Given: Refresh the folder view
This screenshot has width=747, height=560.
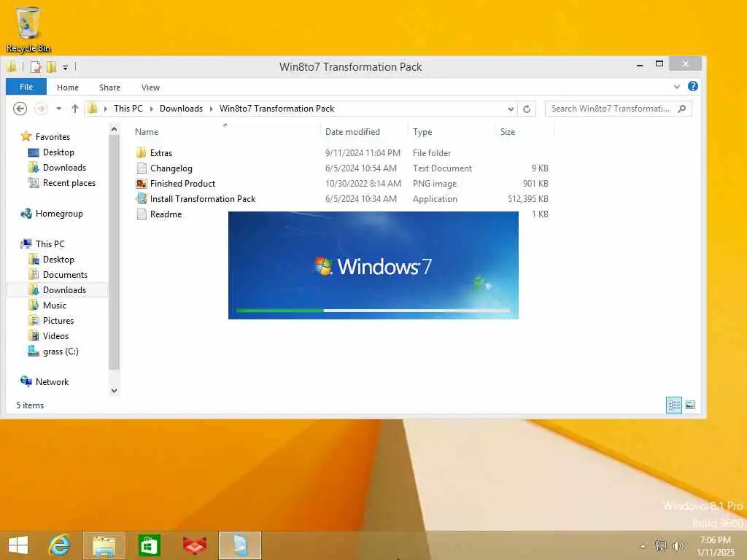Looking at the screenshot, I should pos(527,109).
